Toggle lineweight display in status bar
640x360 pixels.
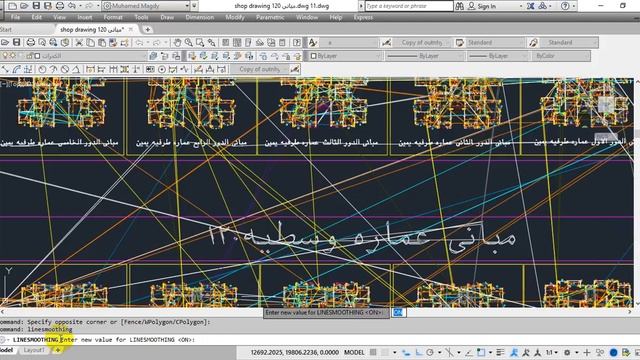[x=500, y=352]
